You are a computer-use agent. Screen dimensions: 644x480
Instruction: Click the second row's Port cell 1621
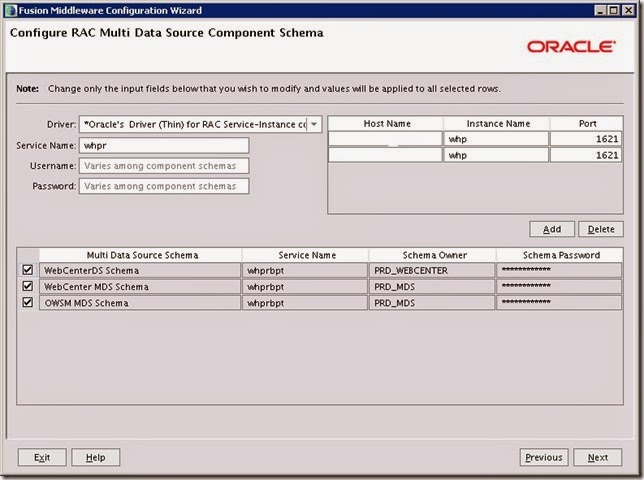586,155
